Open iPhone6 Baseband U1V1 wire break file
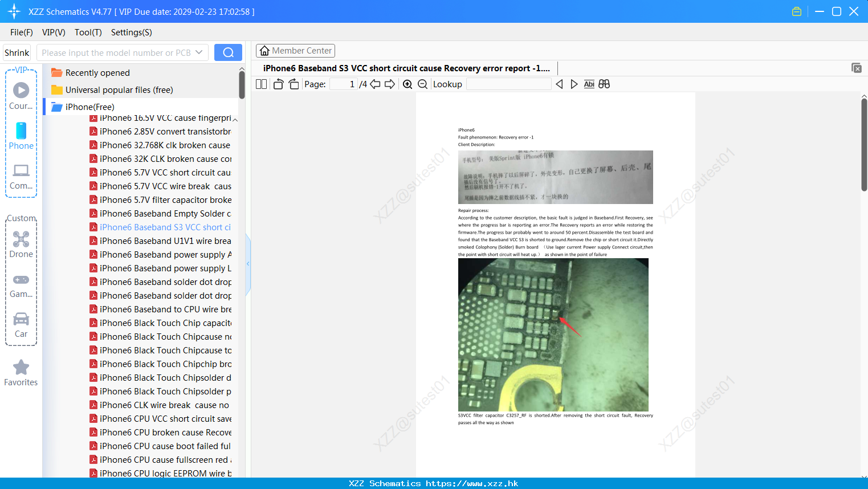This screenshot has height=489, width=868. pos(160,241)
